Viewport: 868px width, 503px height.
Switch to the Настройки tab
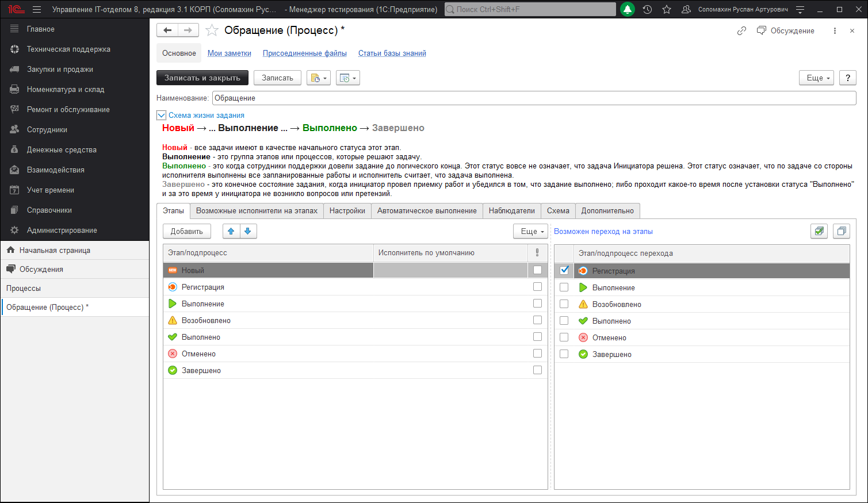pyautogui.click(x=347, y=211)
